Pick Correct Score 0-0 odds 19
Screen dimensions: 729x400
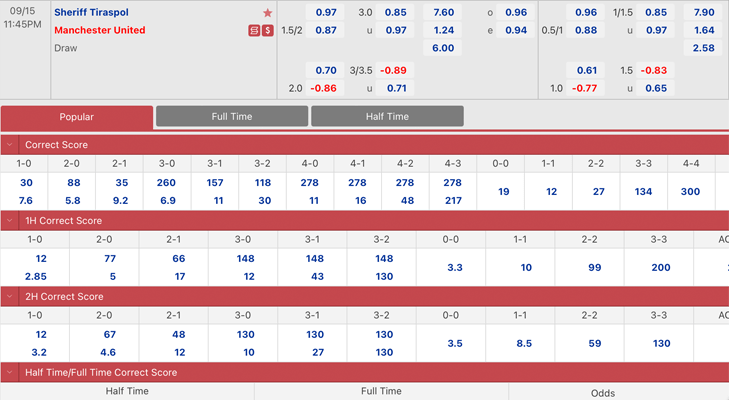pos(504,192)
